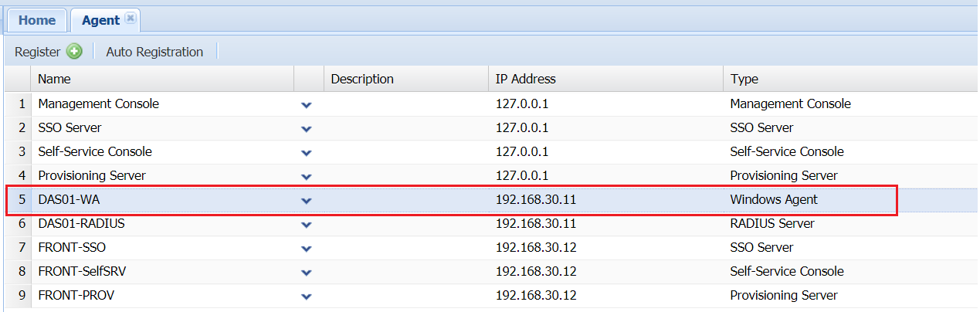Open dropdown arrow for FRONT-PROV row
980x312 pixels.
pyautogui.click(x=307, y=296)
